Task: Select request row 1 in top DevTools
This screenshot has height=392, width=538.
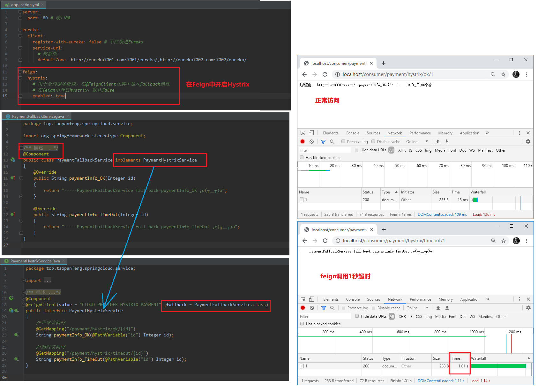Action: (x=415, y=200)
